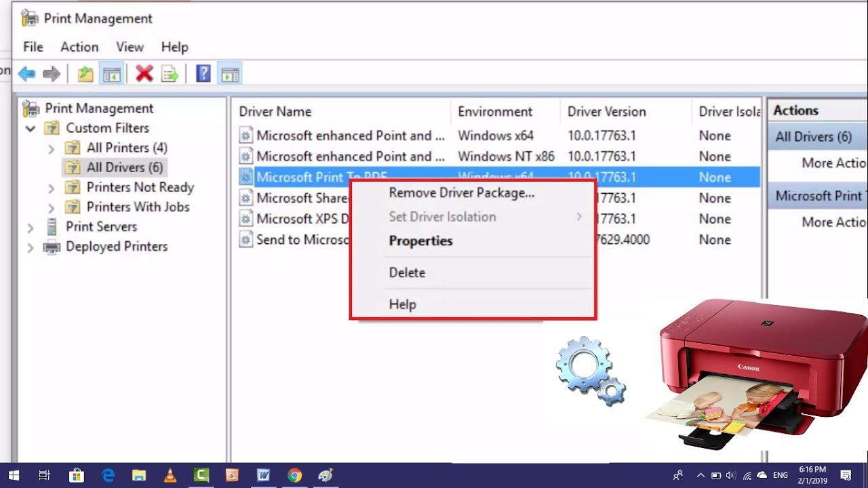Open Help via the blue question-mark icon

(x=203, y=74)
